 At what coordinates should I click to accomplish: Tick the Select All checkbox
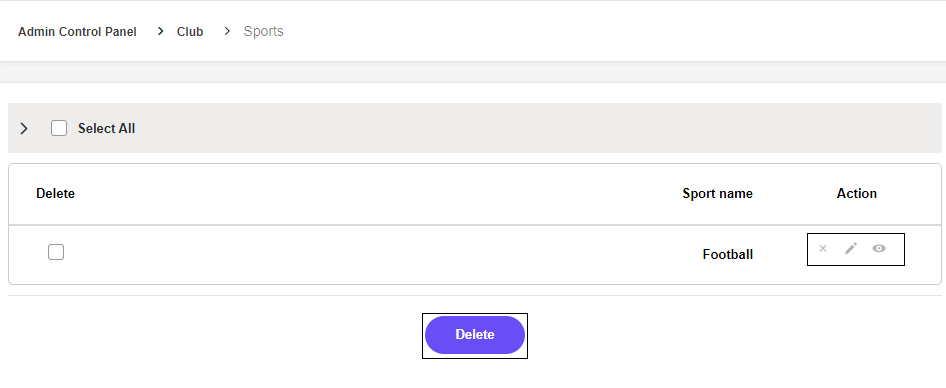[59, 128]
